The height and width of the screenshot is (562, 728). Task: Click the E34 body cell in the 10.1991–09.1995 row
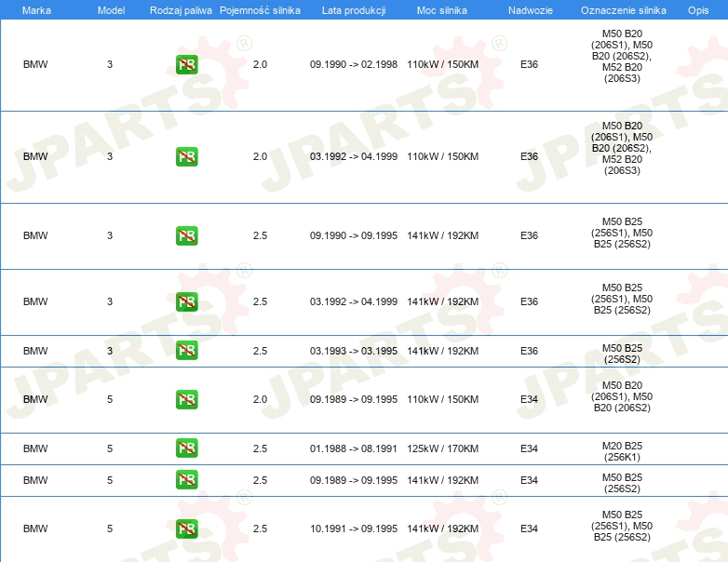[530, 529]
